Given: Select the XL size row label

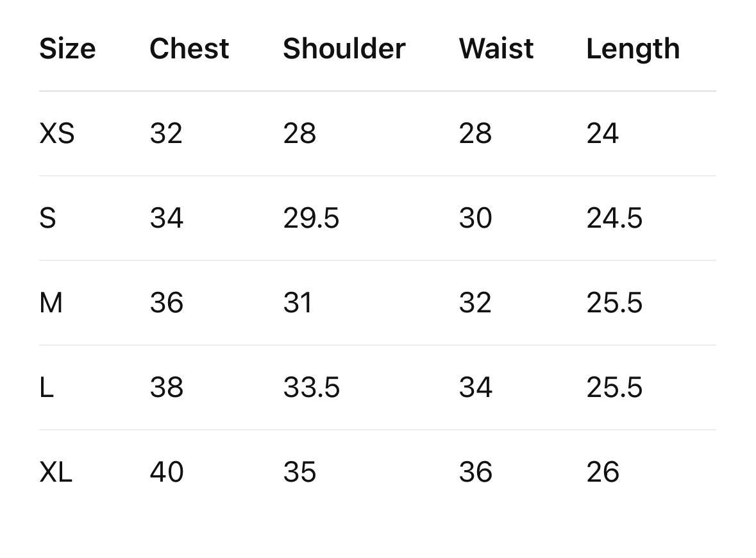Looking at the screenshot, I should [x=56, y=472].
